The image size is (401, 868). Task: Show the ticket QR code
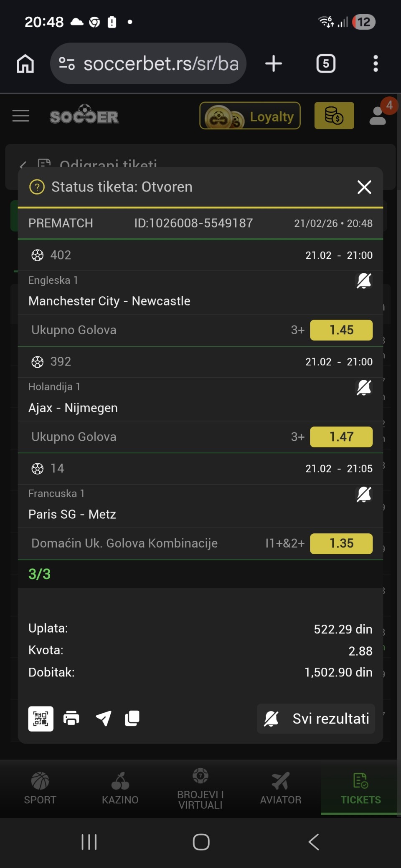tap(41, 719)
